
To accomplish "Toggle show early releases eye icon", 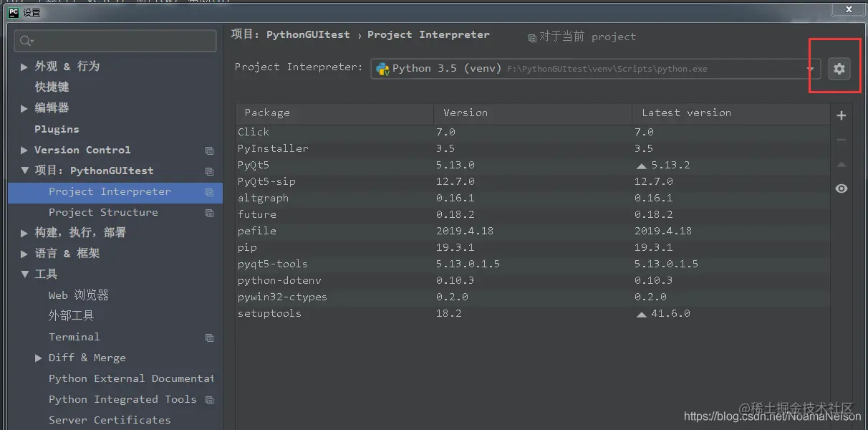I will (x=842, y=188).
